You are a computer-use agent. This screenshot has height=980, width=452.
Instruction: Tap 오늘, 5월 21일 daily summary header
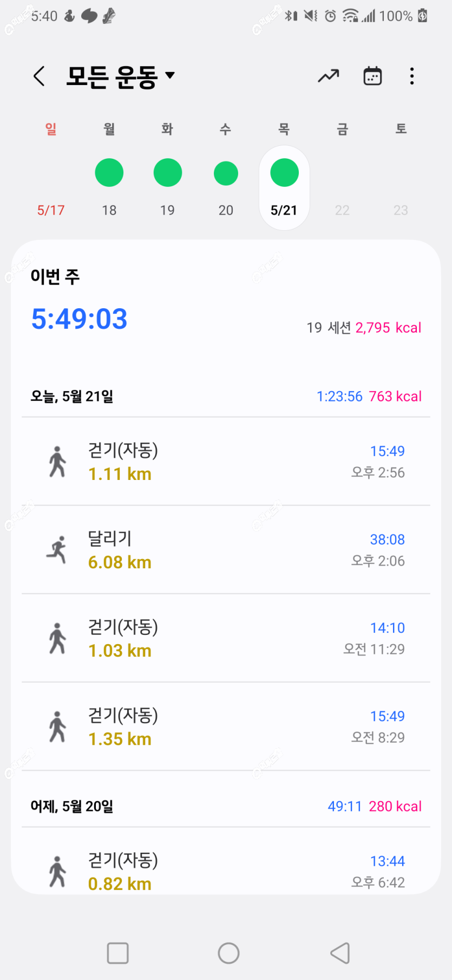tap(226, 397)
